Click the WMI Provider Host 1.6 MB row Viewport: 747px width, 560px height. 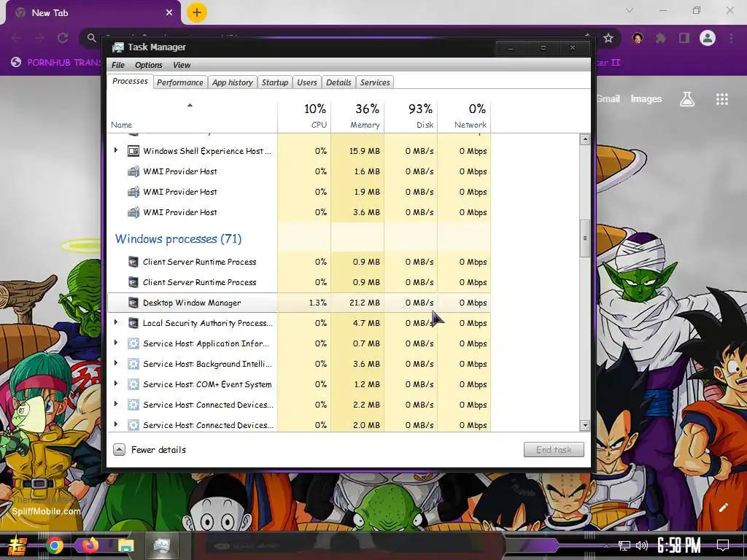click(x=299, y=171)
